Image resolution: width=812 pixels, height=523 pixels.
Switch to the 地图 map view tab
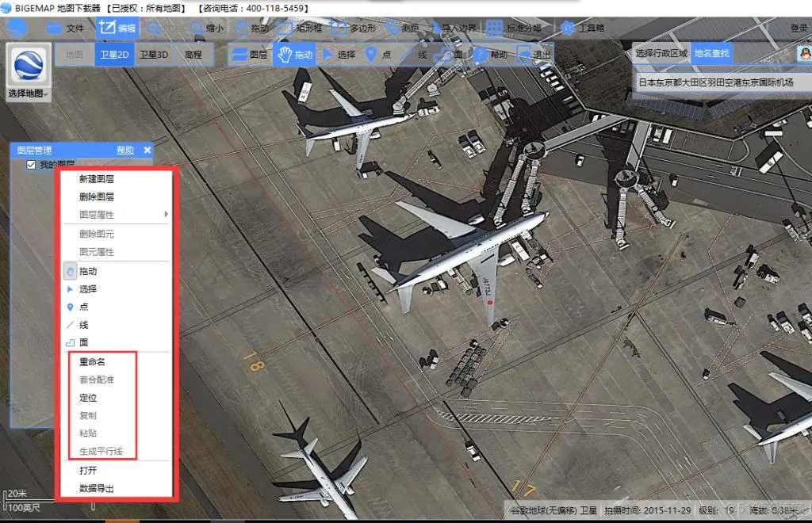tap(75, 55)
